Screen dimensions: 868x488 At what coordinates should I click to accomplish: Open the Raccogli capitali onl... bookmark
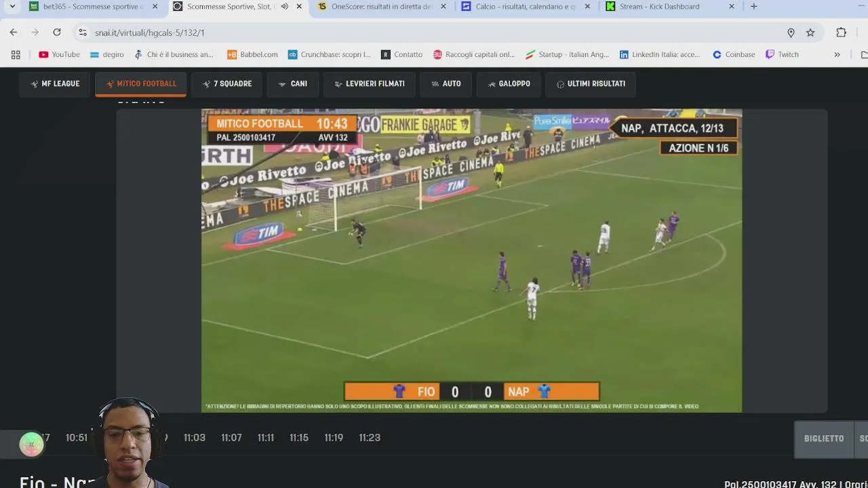(x=474, y=54)
